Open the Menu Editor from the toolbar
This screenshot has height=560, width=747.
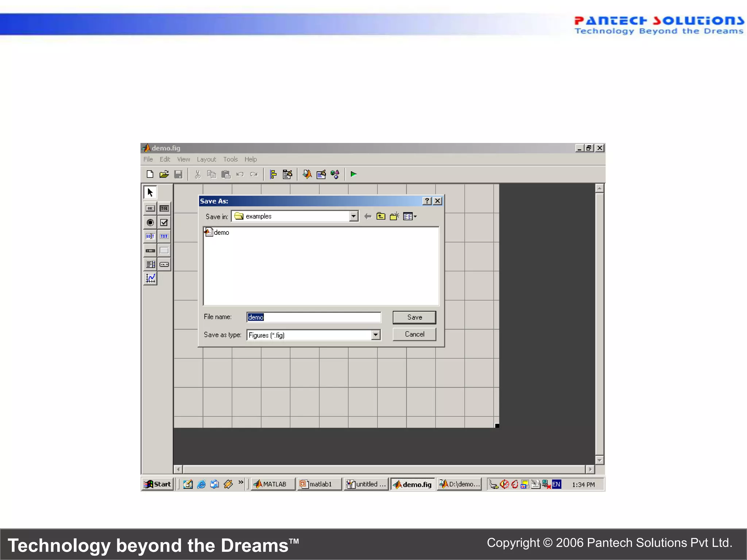[x=287, y=174]
